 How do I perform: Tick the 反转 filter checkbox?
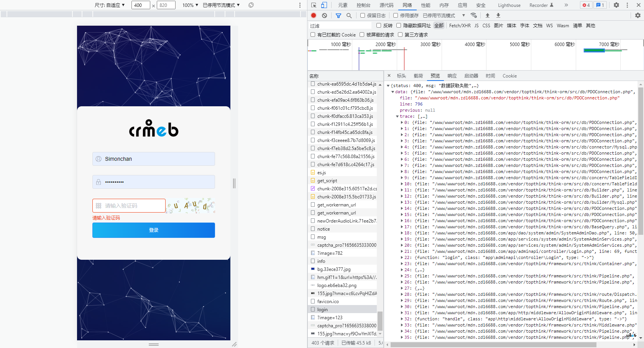[379, 25]
